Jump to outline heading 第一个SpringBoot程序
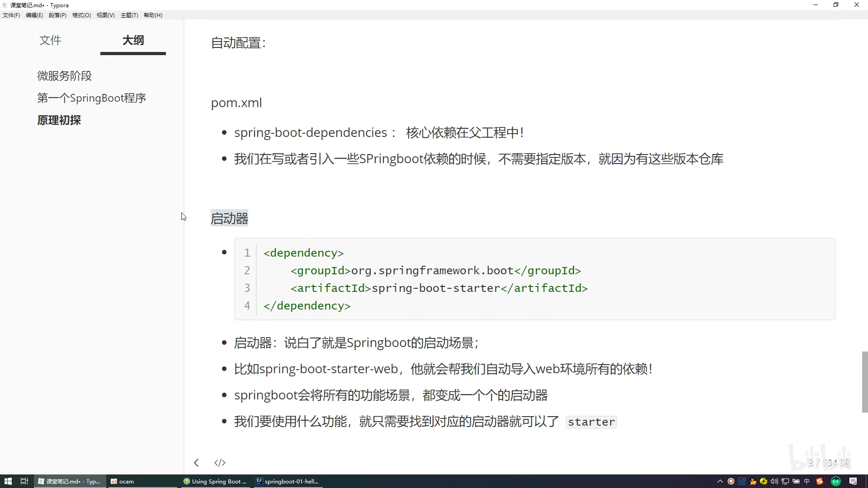 pyautogui.click(x=91, y=98)
